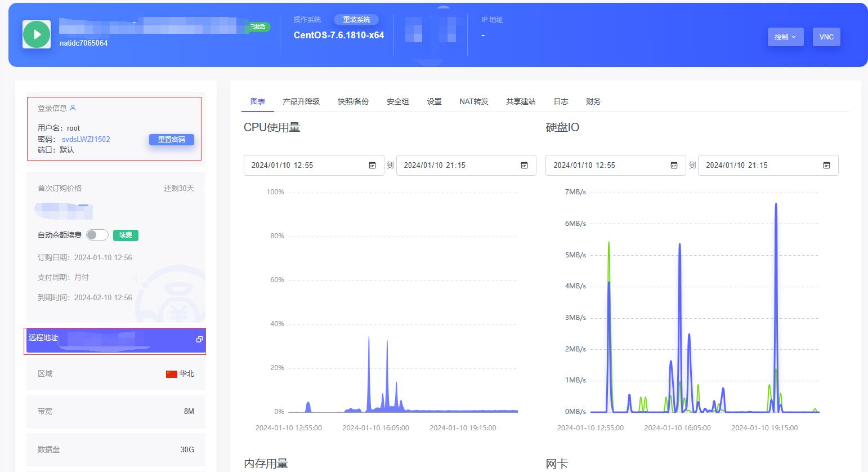Click the 重置密码 button
This screenshot has height=472, width=868.
[x=171, y=139]
